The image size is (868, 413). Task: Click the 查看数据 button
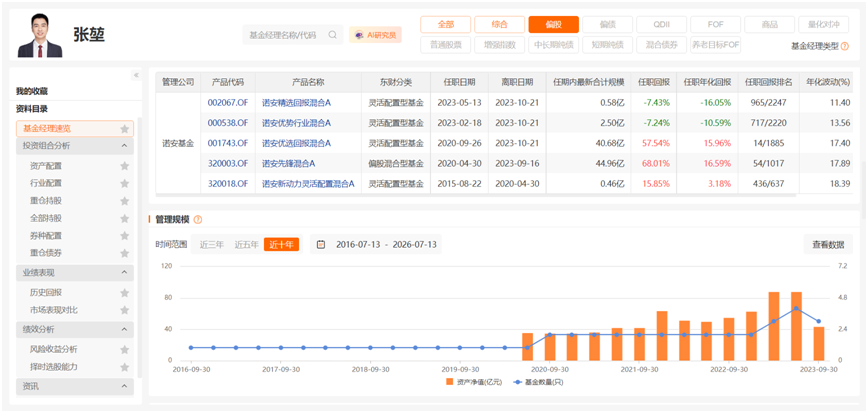pyautogui.click(x=828, y=244)
